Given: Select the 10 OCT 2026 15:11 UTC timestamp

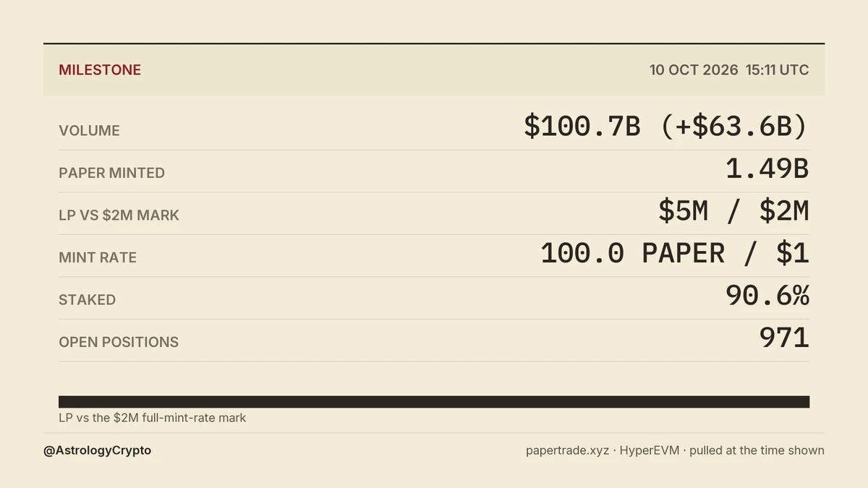Looking at the screenshot, I should tap(729, 70).
